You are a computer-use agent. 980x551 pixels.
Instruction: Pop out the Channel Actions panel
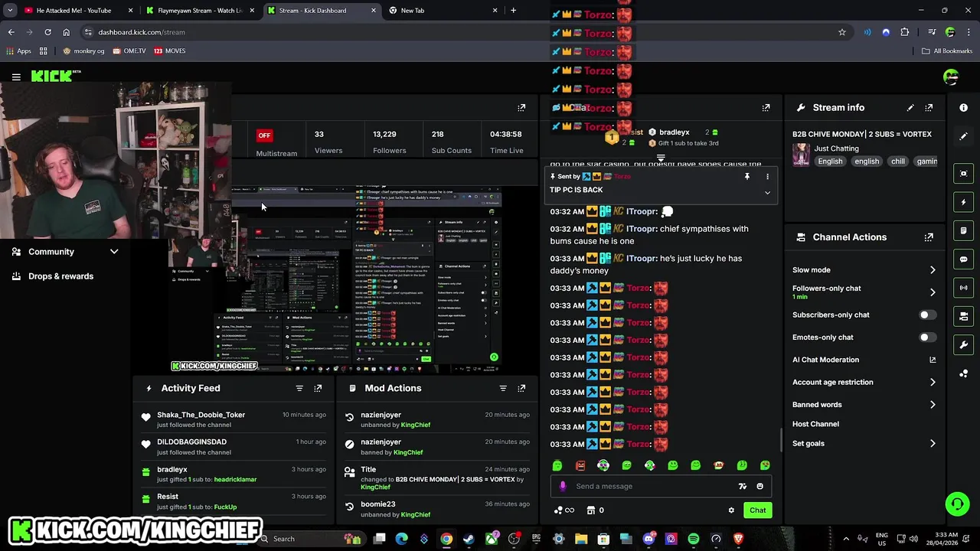929,237
